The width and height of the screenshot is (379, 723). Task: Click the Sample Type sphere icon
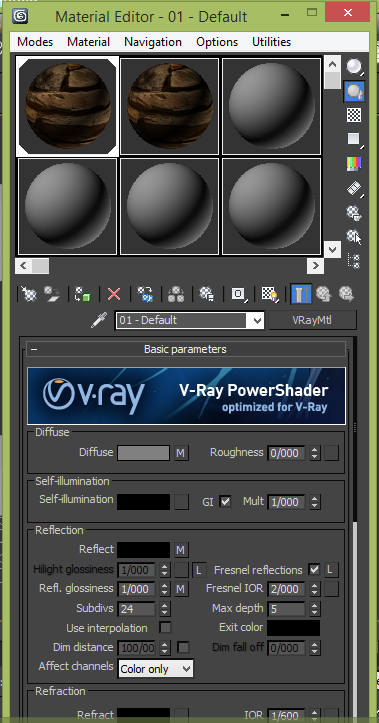pos(354,67)
